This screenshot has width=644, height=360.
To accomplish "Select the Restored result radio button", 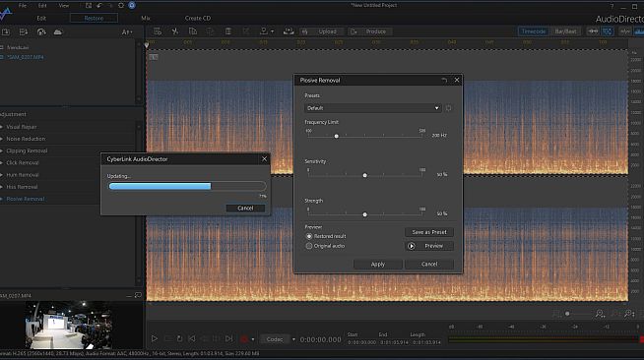I will (309, 237).
